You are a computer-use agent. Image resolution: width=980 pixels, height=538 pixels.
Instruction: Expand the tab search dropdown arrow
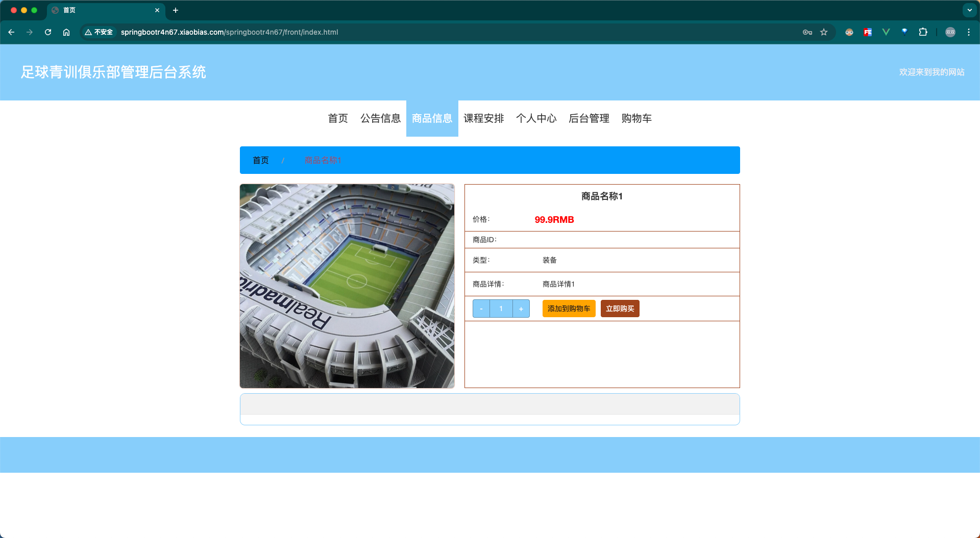coord(970,10)
